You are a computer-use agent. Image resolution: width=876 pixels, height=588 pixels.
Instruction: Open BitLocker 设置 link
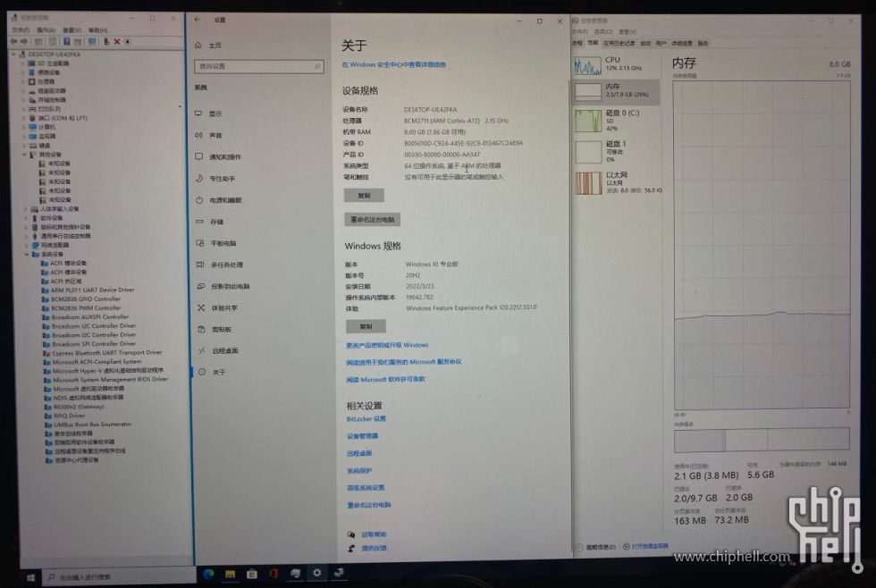[366, 419]
